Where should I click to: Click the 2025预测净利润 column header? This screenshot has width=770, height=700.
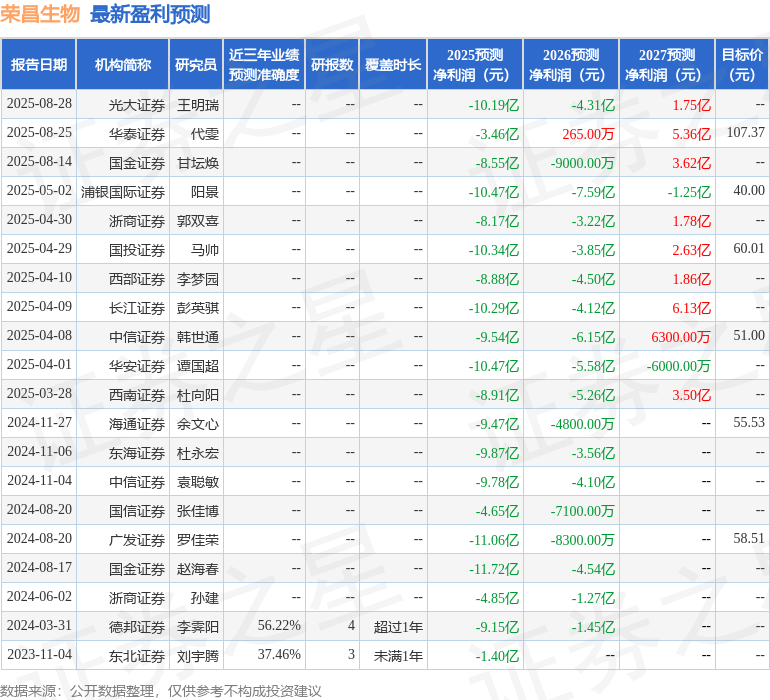pos(475,65)
